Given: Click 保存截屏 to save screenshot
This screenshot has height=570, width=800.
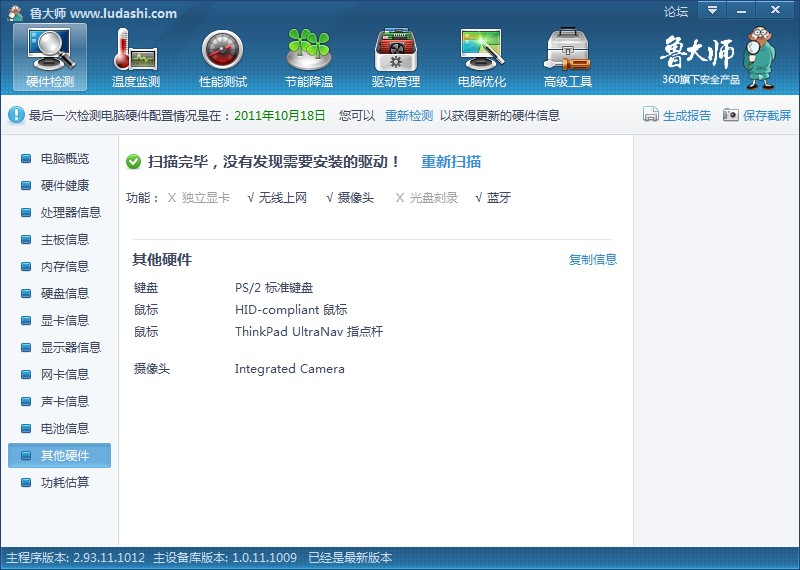Looking at the screenshot, I should pyautogui.click(x=767, y=115).
